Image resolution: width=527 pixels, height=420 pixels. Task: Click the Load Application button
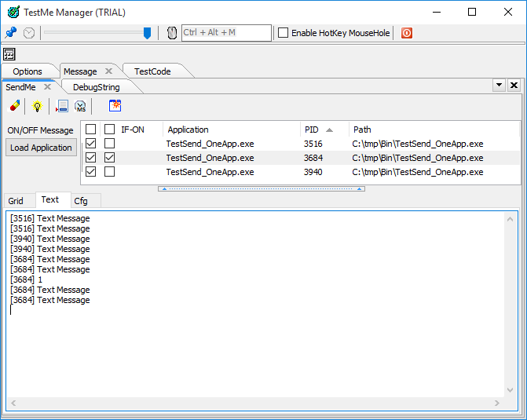(x=41, y=148)
